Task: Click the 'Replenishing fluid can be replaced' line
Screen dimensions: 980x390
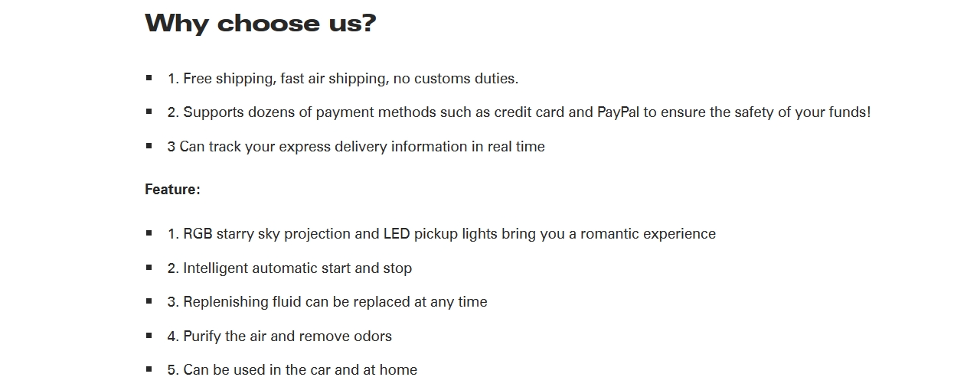Action: [x=328, y=302]
